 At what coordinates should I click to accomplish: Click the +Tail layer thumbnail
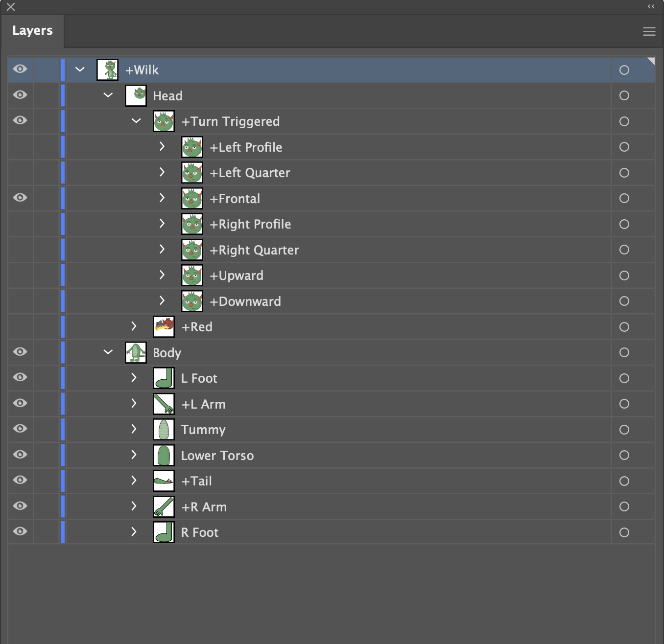pyautogui.click(x=164, y=481)
